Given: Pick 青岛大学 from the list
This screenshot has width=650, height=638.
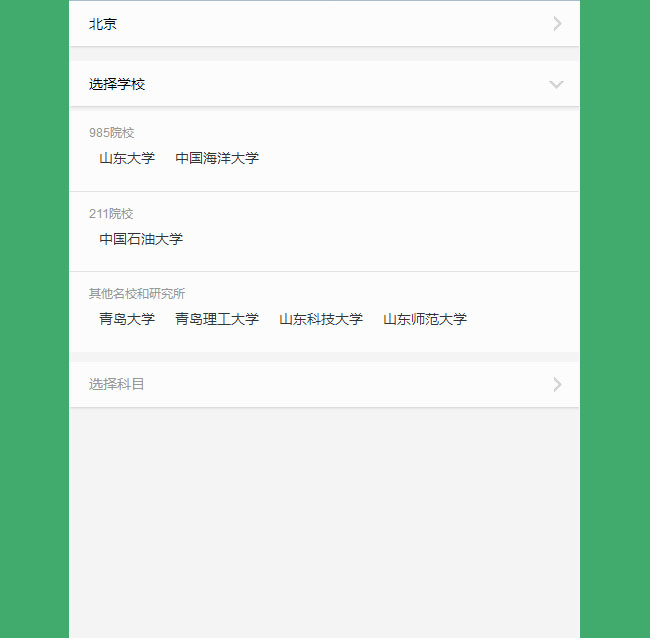Looking at the screenshot, I should point(127,319).
